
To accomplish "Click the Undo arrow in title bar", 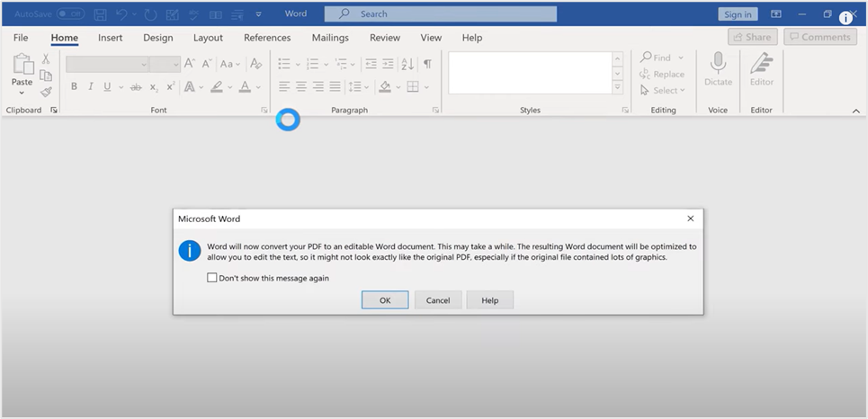I will click(x=121, y=14).
